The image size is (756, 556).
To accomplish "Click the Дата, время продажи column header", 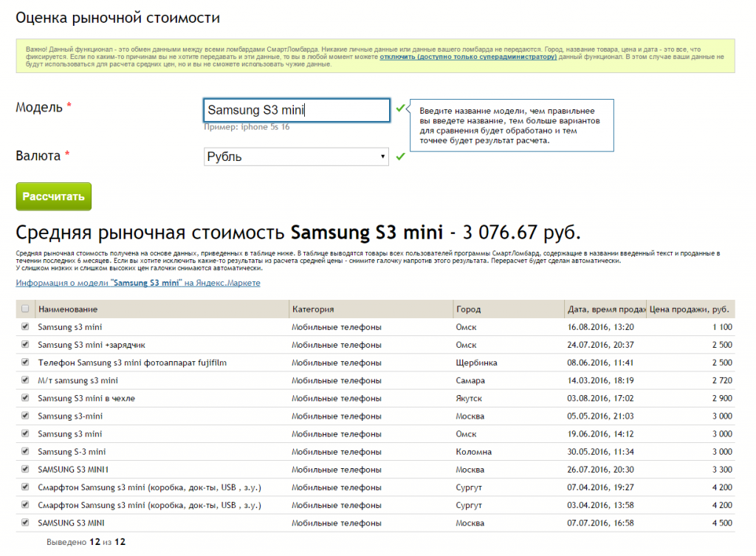I will point(607,309).
